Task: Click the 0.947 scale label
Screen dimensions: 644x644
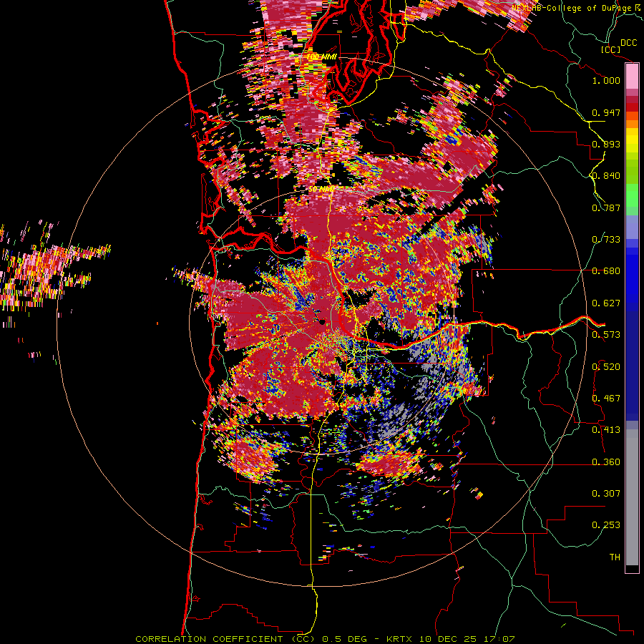Action: click(606, 112)
